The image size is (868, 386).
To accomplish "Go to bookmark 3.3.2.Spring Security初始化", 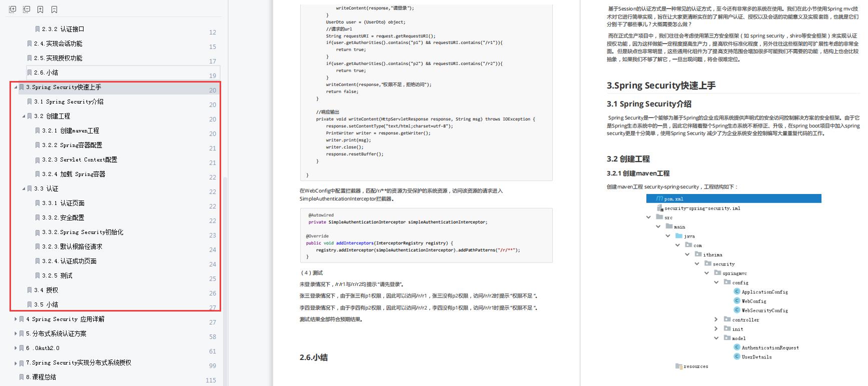I will point(83,232).
